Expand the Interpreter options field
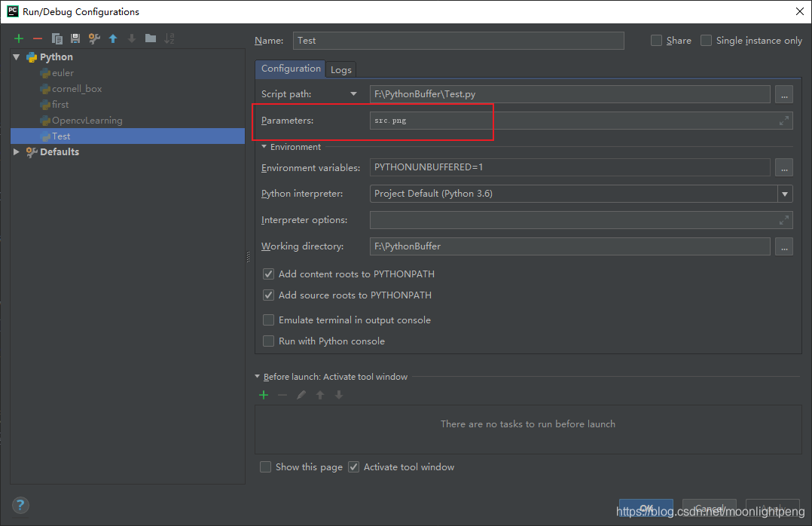Image resolution: width=812 pixels, height=526 pixels. (x=784, y=220)
